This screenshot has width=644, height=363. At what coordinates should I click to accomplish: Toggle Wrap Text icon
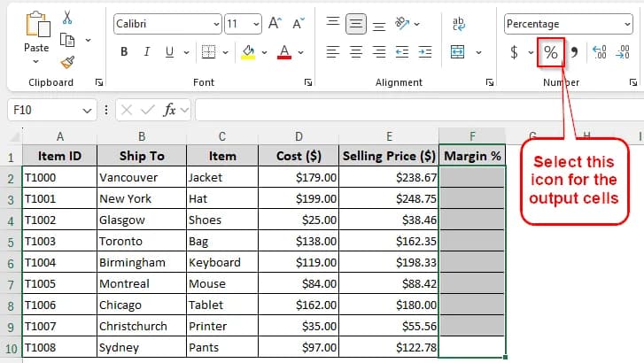pyautogui.click(x=458, y=24)
